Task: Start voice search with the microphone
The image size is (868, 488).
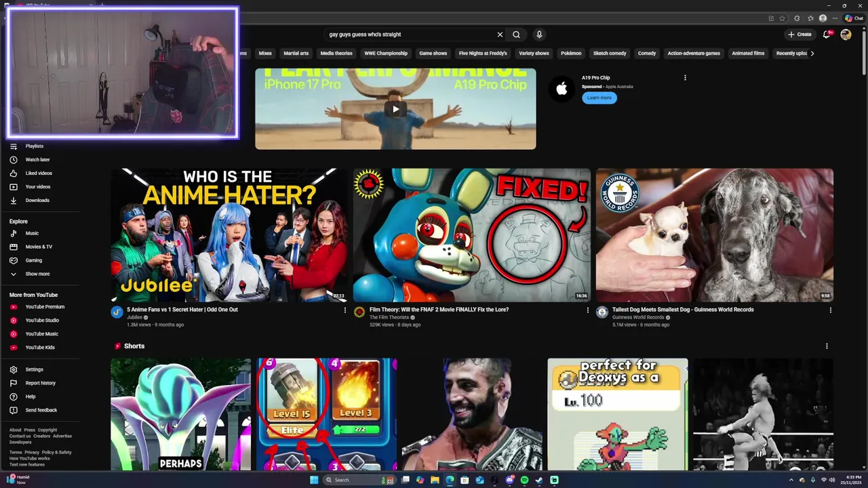Action: (539, 35)
